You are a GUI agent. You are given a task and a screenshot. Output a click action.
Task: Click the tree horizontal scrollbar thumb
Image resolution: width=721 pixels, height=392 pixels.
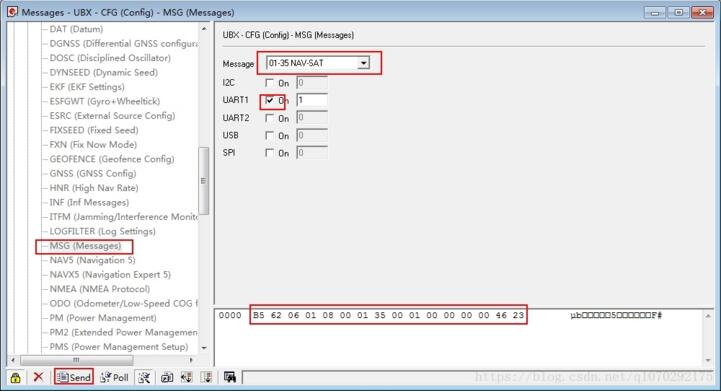point(77,360)
